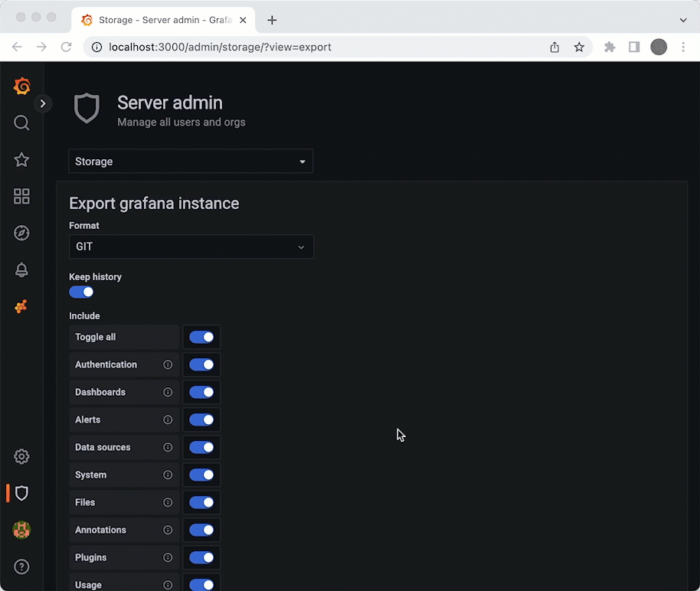
Task: Open the Dashboards four-squares icon
Action: pyautogui.click(x=21, y=196)
